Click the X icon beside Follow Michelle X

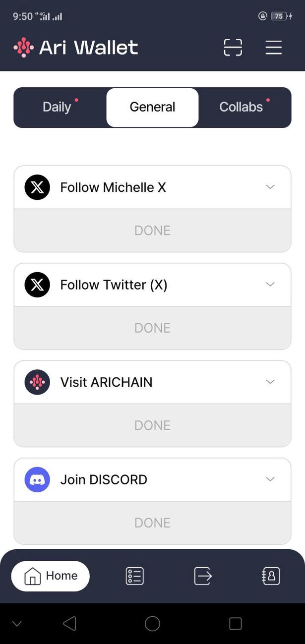tap(37, 187)
